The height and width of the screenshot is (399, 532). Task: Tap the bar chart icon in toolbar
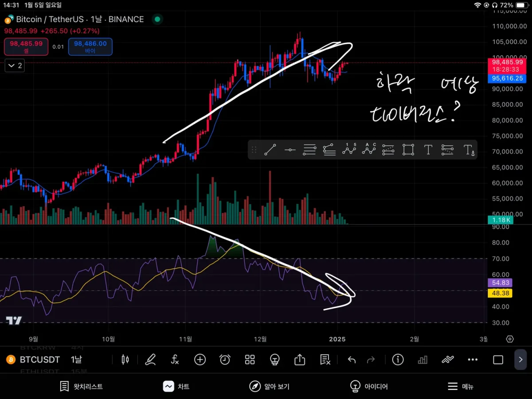[423, 360]
